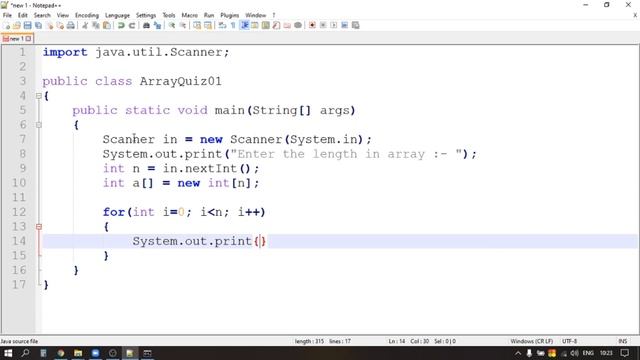640x360 pixels.
Task: Click the Zoom Out toolbar icon
Action: 182,25
